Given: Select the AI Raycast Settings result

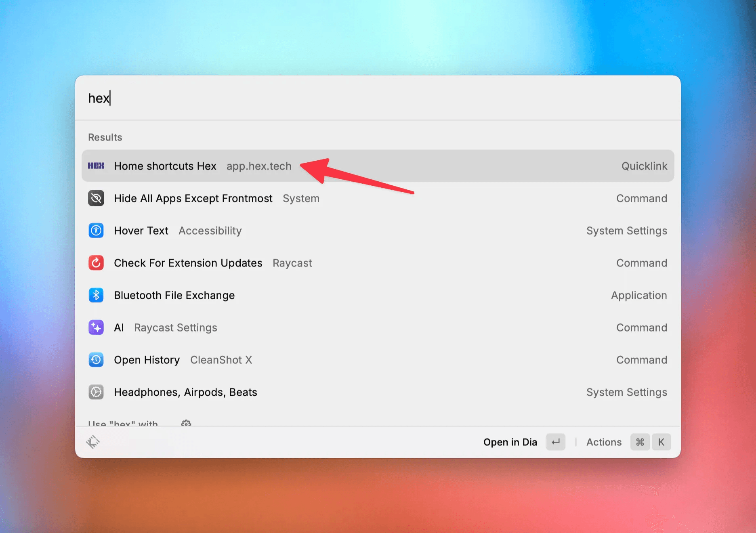Looking at the screenshot, I should pos(378,327).
